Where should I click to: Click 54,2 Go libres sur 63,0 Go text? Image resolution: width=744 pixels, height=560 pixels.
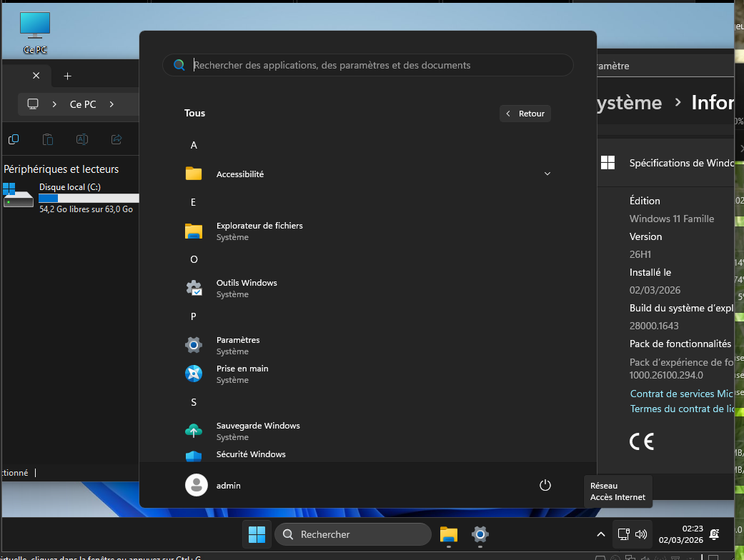click(x=86, y=209)
